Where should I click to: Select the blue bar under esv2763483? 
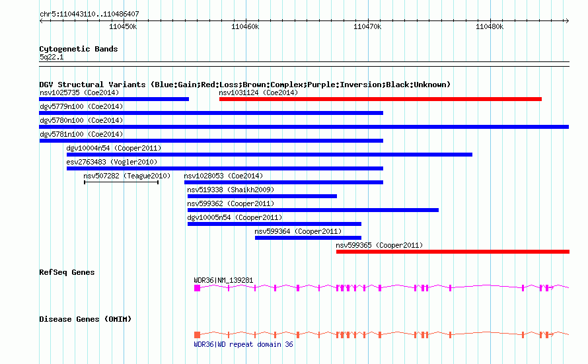point(225,168)
